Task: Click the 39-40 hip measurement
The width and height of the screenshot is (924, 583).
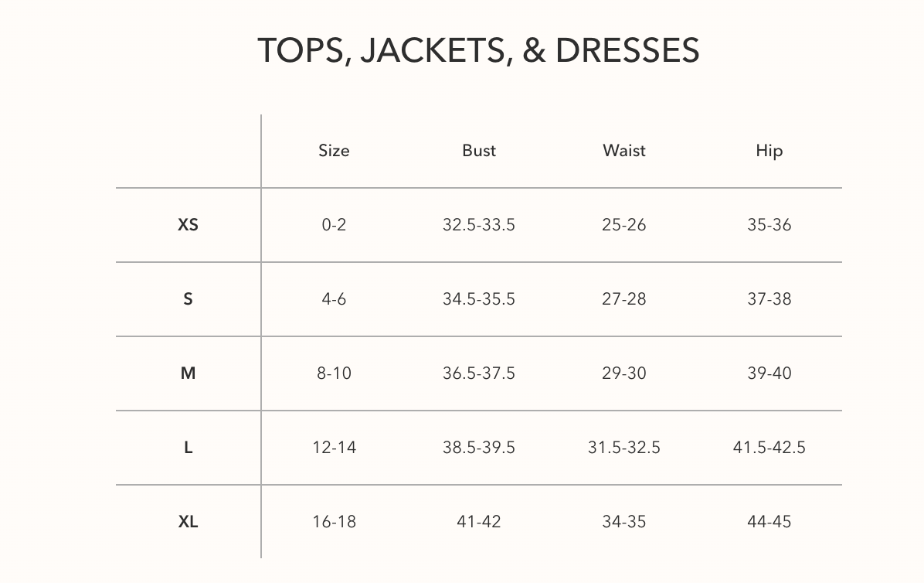Action: click(x=769, y=373)
